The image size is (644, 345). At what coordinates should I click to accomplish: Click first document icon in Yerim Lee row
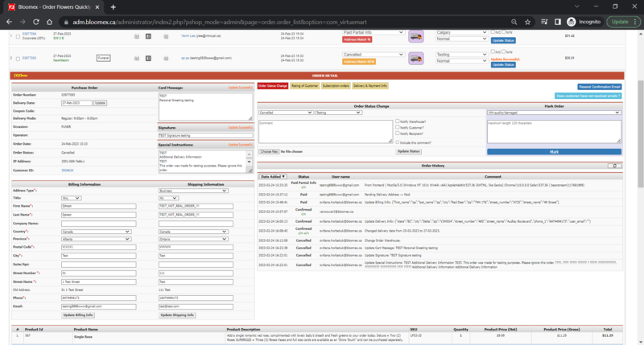pyautogui.click(x=136, y=36)
